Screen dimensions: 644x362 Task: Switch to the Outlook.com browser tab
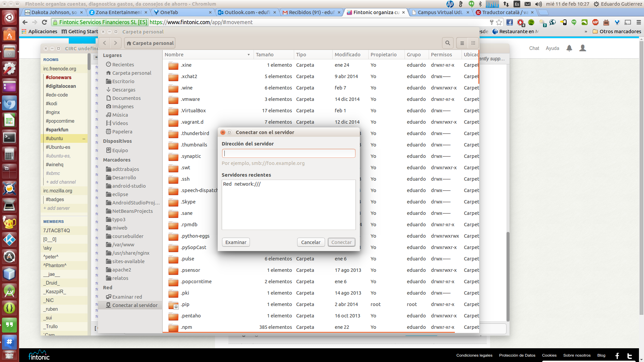click(x=247, y=12)
